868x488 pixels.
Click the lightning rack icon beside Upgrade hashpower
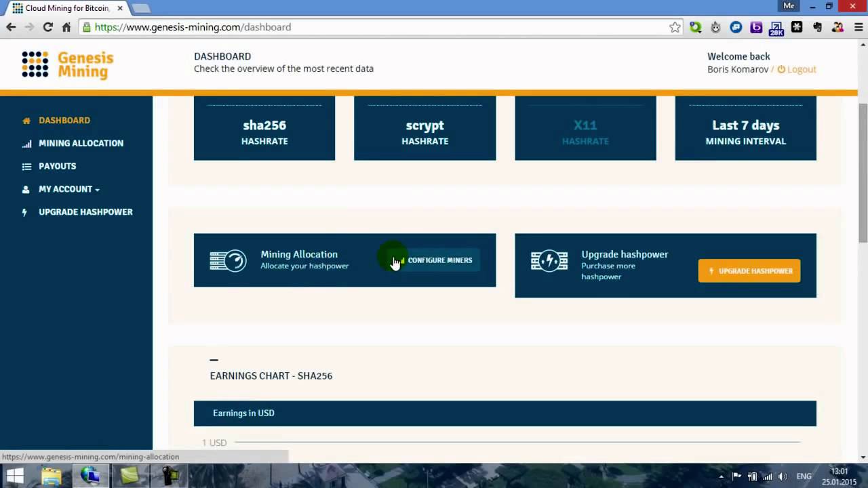tap(549, 260)
